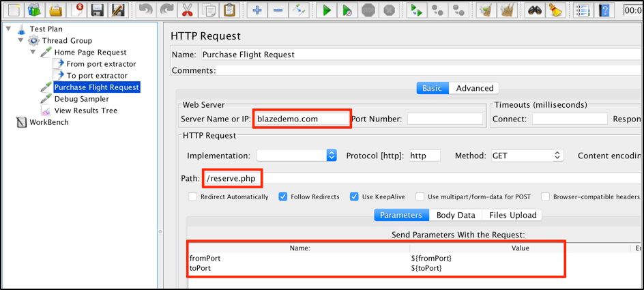
Task: Enable Redirect Automatically checkbox
Action: tap(194, 197)
